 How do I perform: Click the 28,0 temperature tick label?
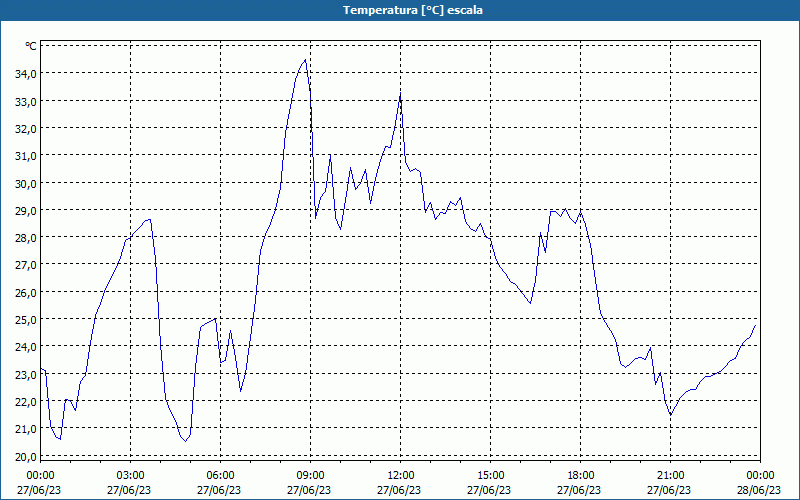click(26, 238)
